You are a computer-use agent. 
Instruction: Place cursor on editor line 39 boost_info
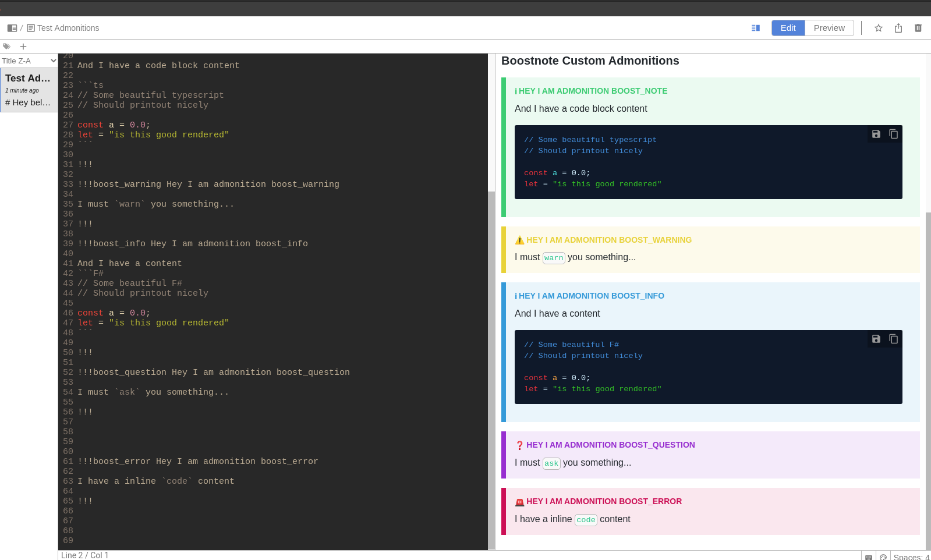(x=193, y=243)
